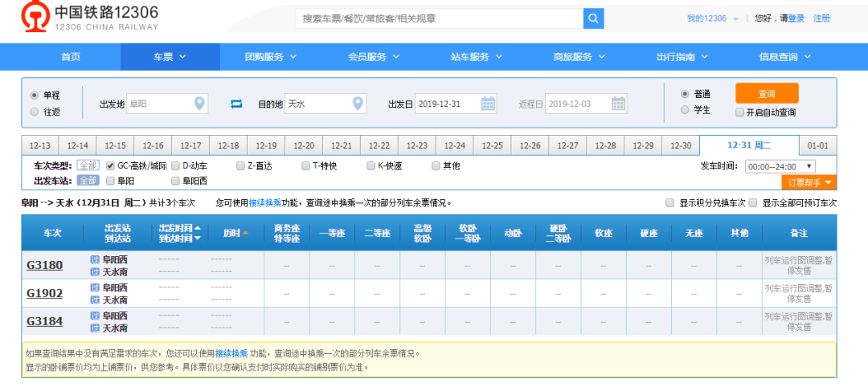Image resolution: width=868 pixels, height=391 pixels.
Task: Click the 目的地 input showing 天水
Action: [325, 104]
